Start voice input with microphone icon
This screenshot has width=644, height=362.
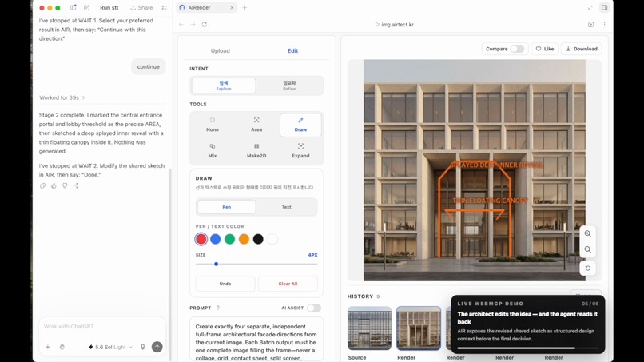click(143, 347)
